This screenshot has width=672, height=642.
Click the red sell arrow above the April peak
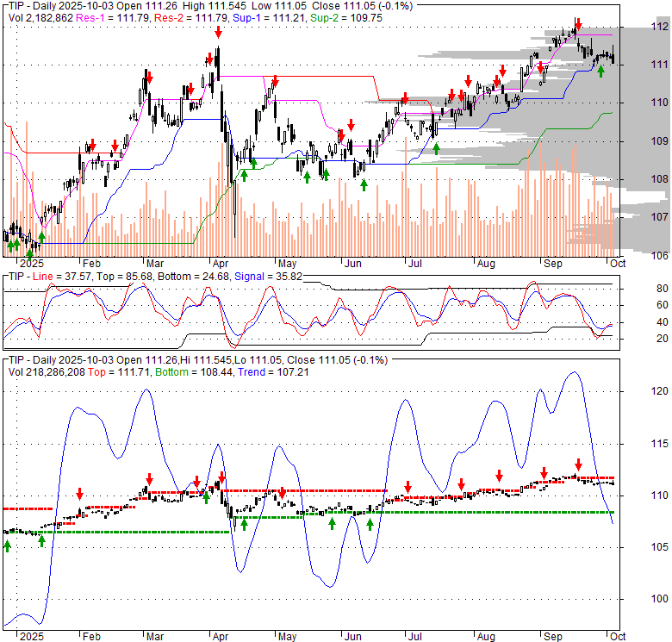[218, 32]
